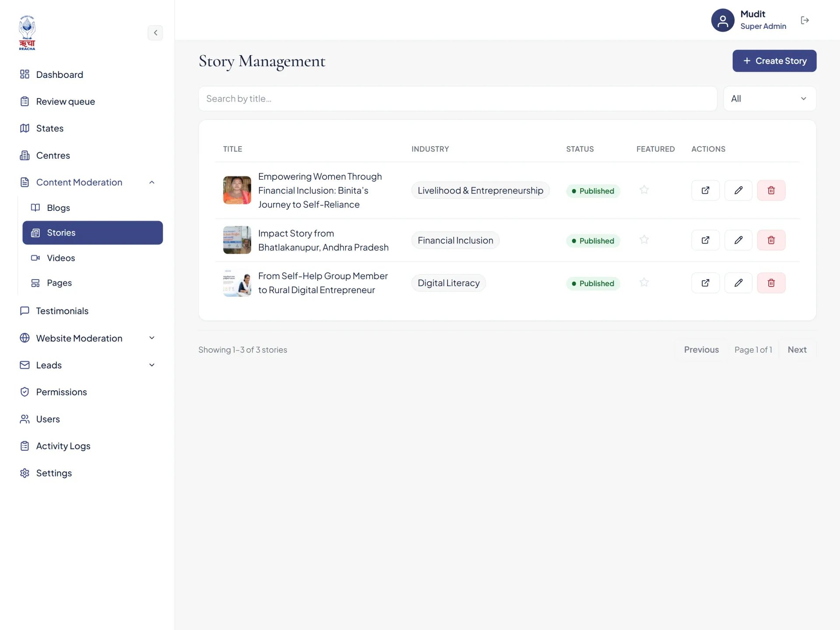Click the Binita's Journey story thumbnail
Image resolution: width=840 pixels, height=630 pixels.
(x=237, y=190)
